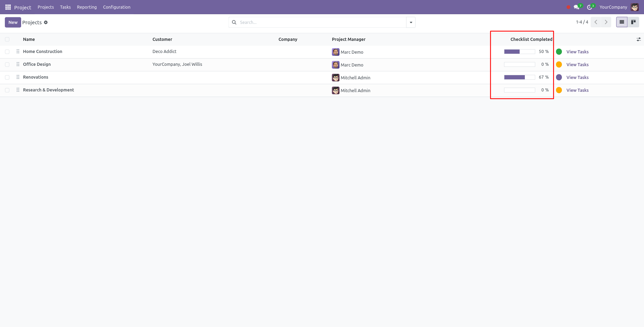This screenshot has width=644, height=327.
Task: Click the Project app title
Action: tap(23, 7)
